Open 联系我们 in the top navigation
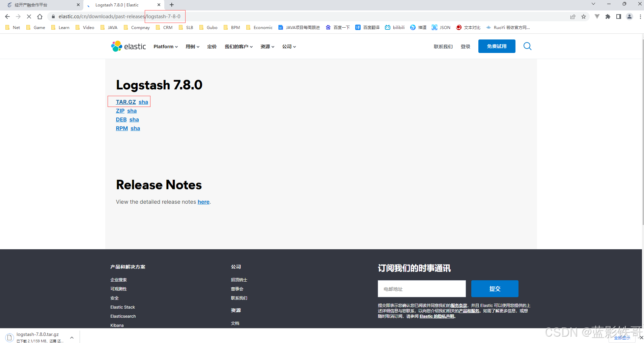Viewport: 644px width, 343px height. [x=443, y=47]
